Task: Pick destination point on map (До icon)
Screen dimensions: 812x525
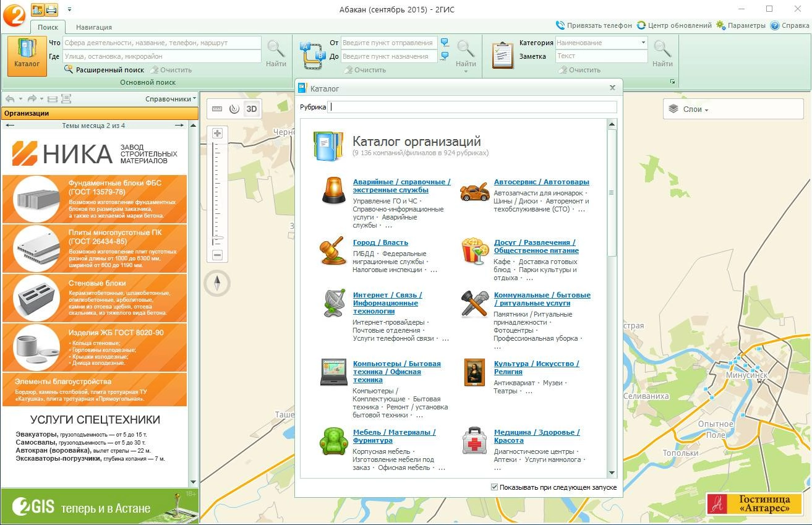Action: point(444,56)
